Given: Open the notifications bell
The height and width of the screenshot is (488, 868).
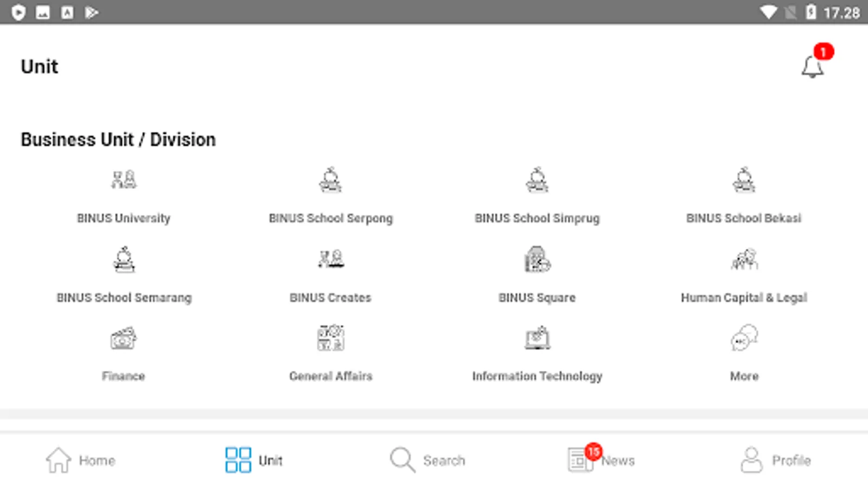Looking at the screenshot, I should point(813,67).
